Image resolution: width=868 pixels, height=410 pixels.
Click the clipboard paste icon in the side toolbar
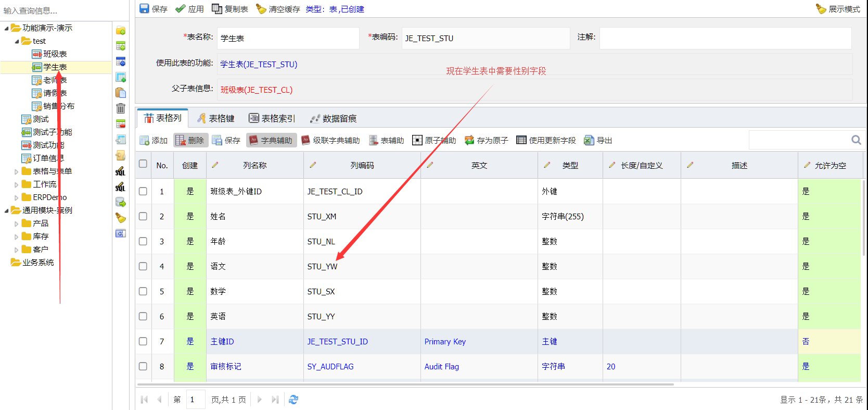click(x=121, y=93)
